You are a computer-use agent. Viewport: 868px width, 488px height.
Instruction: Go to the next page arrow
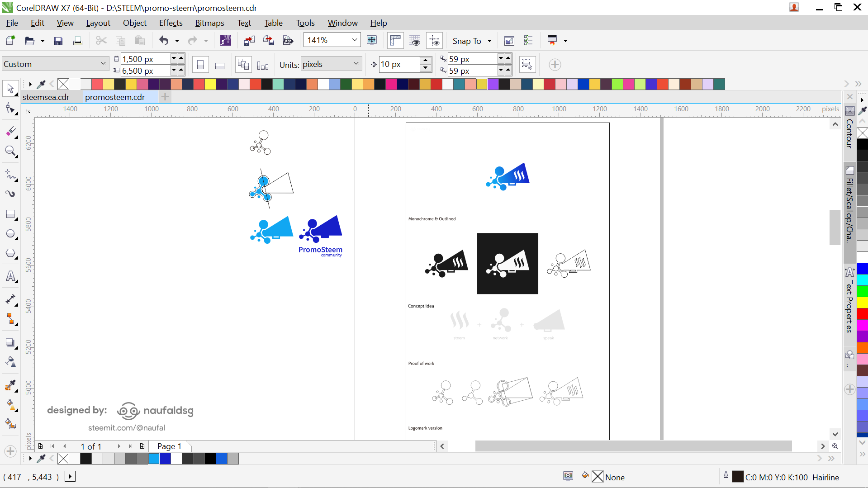(119, 446)
